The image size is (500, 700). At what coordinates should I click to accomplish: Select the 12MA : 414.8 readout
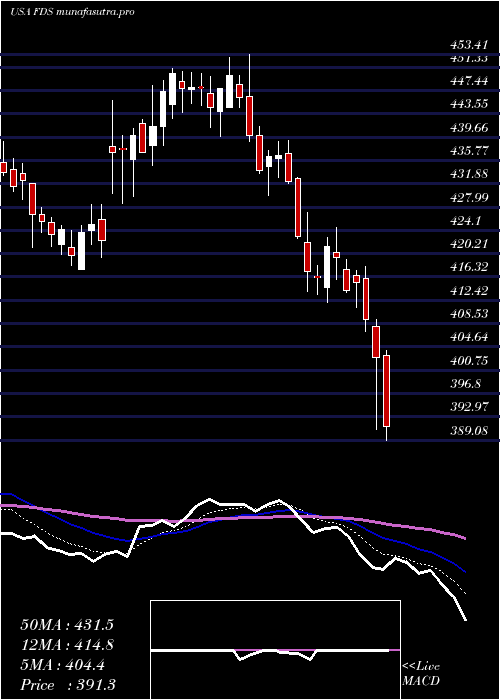67,645
